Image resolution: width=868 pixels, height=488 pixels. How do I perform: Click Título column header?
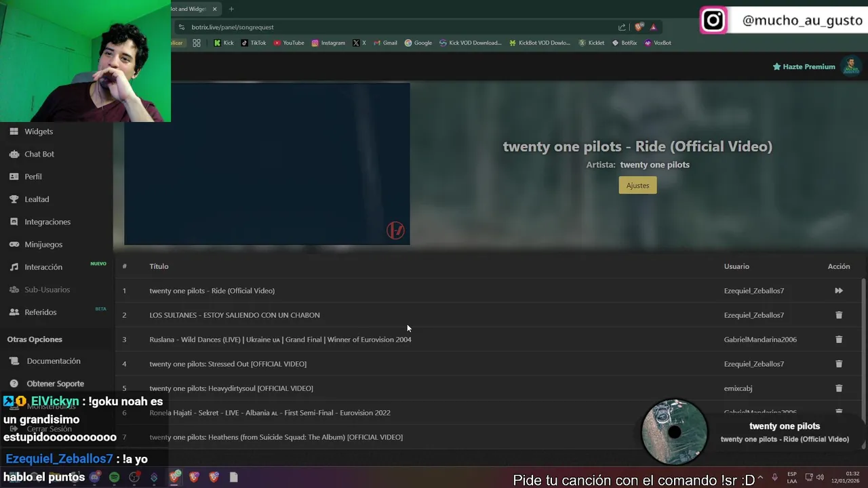(x=159, y=266)
